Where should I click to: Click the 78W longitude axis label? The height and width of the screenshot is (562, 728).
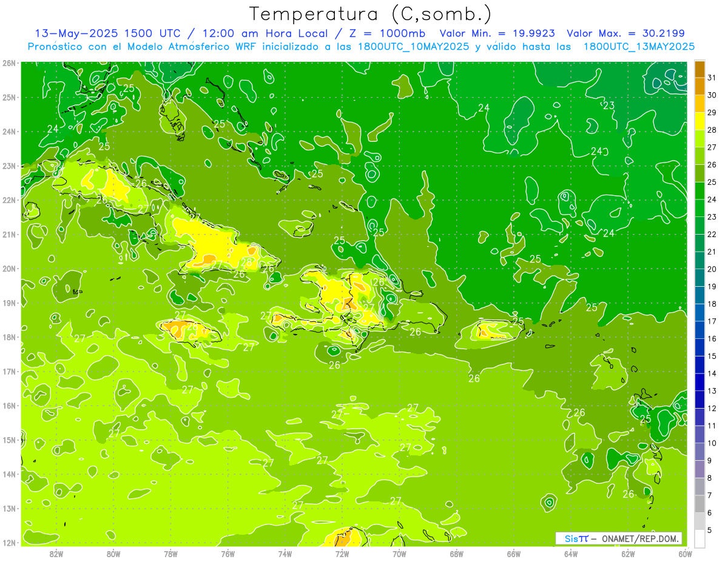point(170,554)
